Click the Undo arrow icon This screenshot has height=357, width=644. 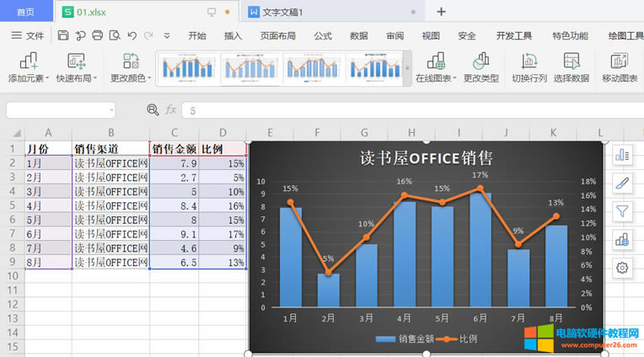coord(131,35)
